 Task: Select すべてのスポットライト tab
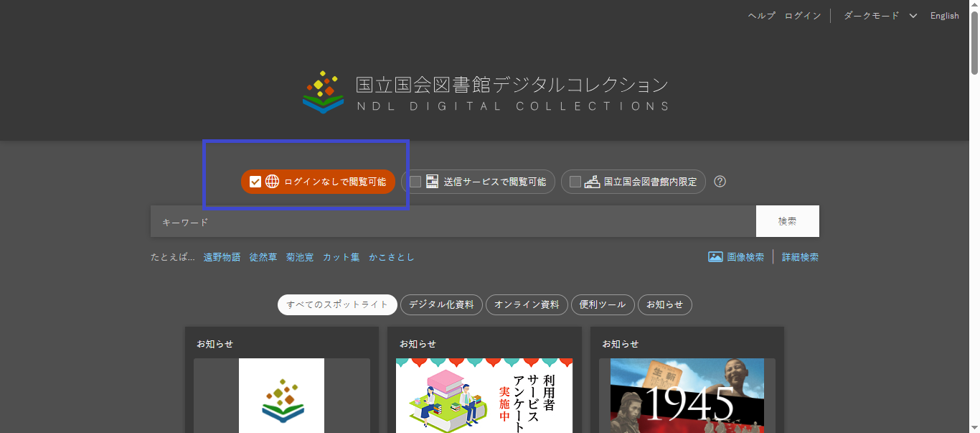[x=337, y=304]
